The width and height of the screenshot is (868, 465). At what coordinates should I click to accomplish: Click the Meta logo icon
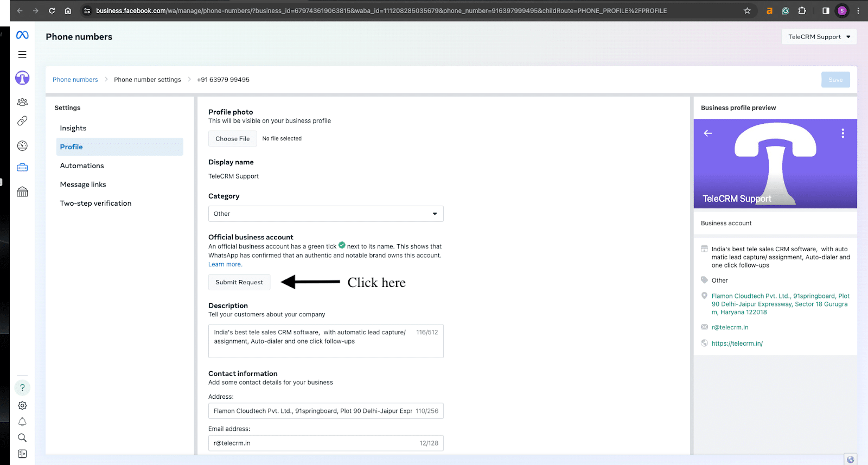tap(22, 35)
